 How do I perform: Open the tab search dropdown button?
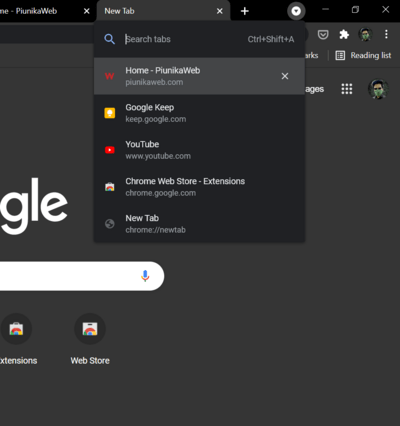296,11
